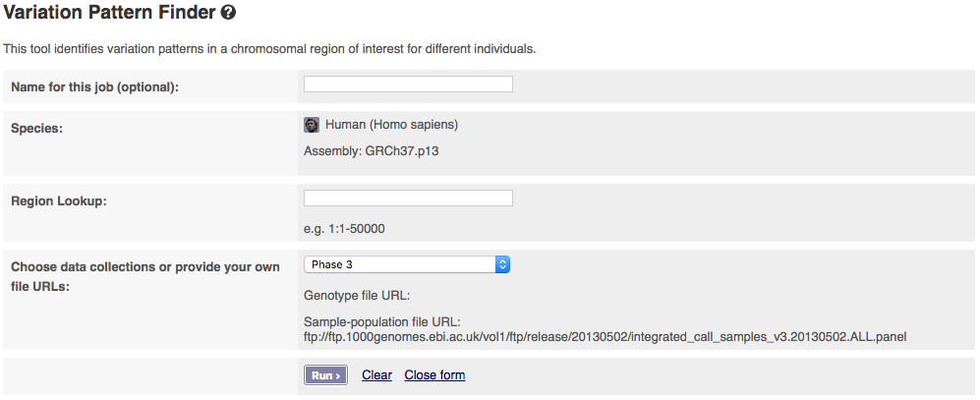Click the Genotype file URL text
This screenshot has width=980, height=400.
click(357, 295)
